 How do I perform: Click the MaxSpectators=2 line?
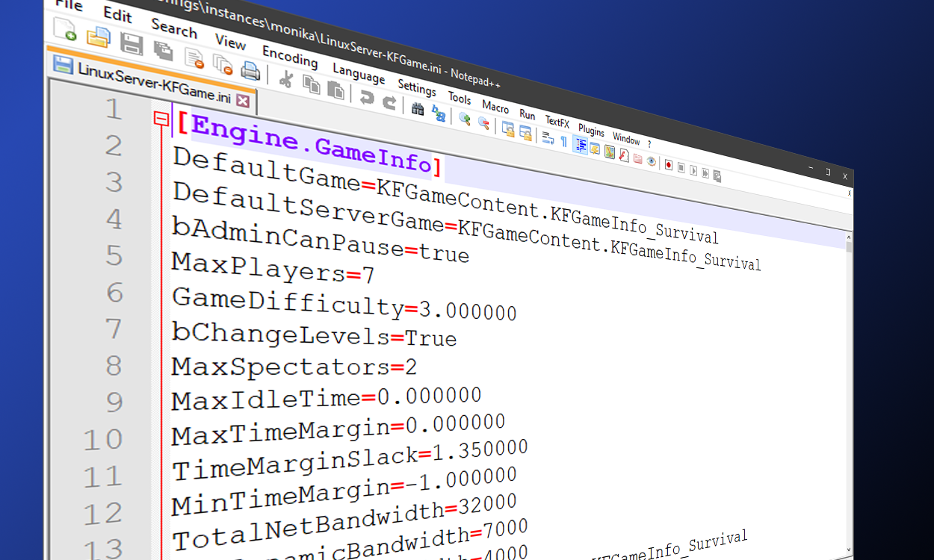click(x=294, y=366)
